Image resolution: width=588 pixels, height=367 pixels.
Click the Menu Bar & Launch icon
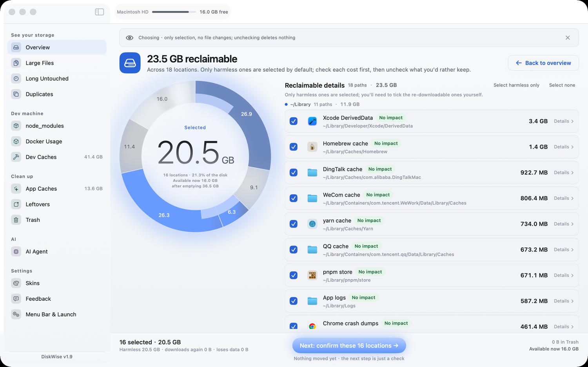pos(16,314)
